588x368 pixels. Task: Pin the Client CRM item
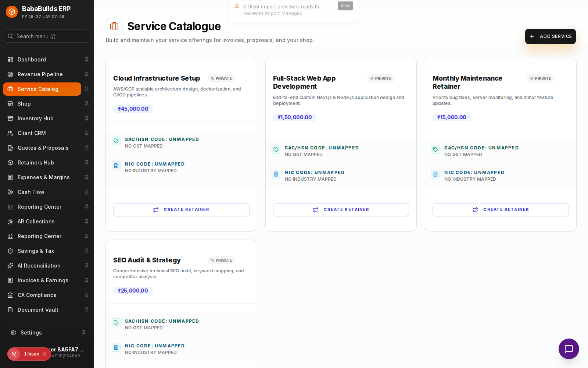(x=87, y=133)
